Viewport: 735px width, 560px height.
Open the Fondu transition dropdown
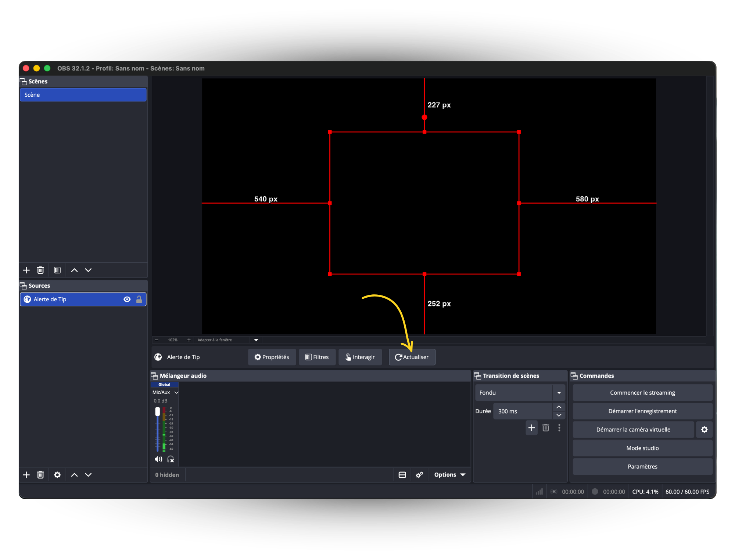point(520,392)
